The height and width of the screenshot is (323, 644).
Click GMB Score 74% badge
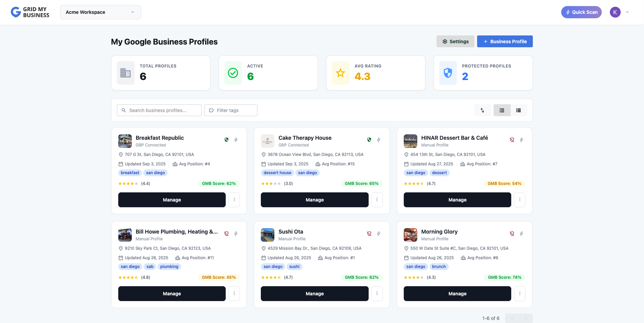click(x=504, y=277)
